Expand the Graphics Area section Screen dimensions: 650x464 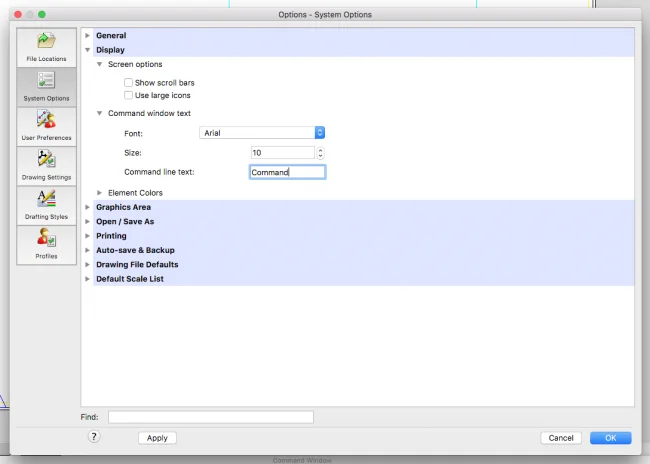(x=88, y=207)
